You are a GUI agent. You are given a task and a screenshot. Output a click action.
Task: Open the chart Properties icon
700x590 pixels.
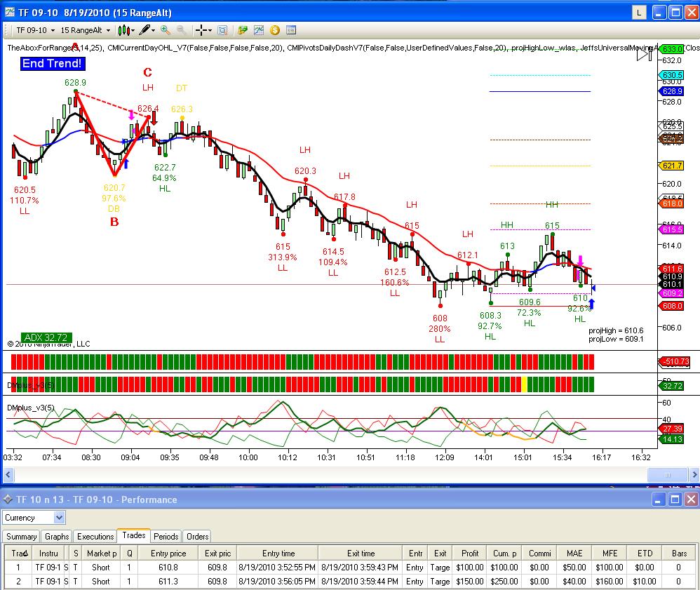coord(290,30)
